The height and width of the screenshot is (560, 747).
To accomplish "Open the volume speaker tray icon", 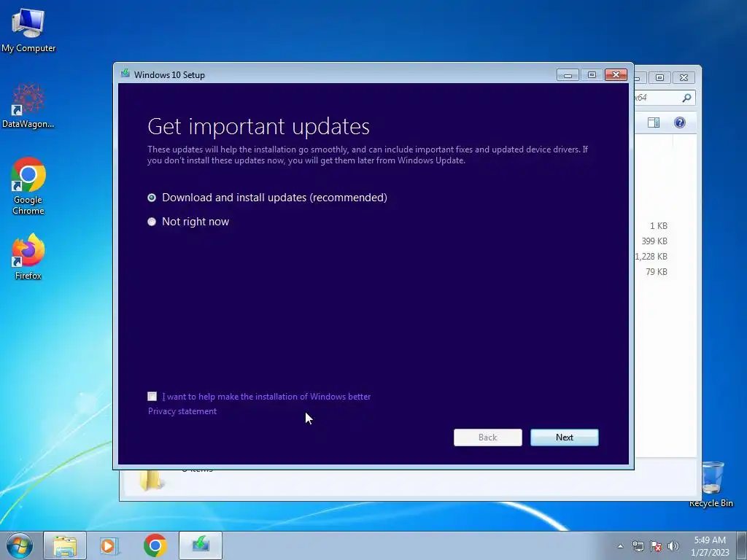I will (x=673, y=546).
